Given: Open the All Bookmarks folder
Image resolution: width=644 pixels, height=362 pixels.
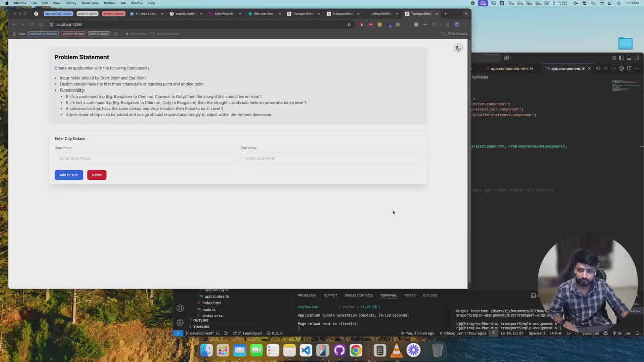Looking at the screenshot, I should coord(454,34).
